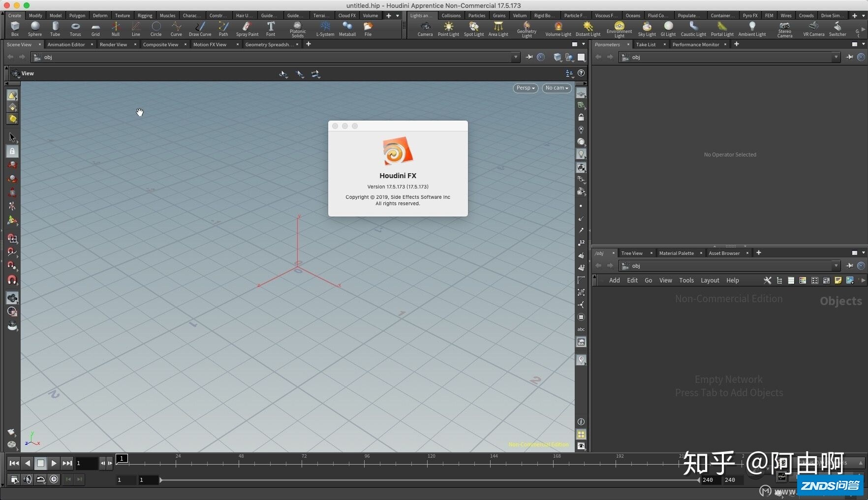Create an Area Light
The image size is (868, 500).
click(498, 29)
